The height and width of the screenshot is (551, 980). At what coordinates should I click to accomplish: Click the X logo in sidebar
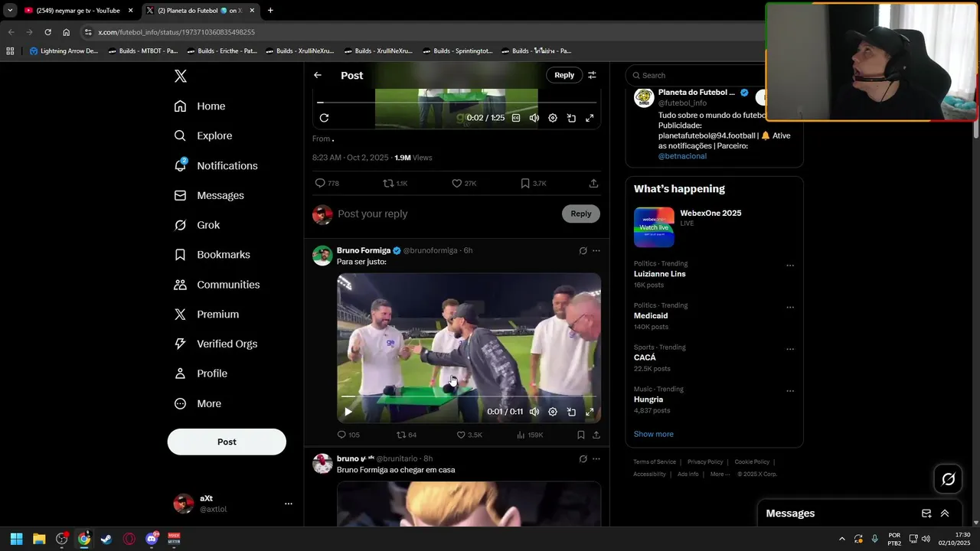[181, 76]
